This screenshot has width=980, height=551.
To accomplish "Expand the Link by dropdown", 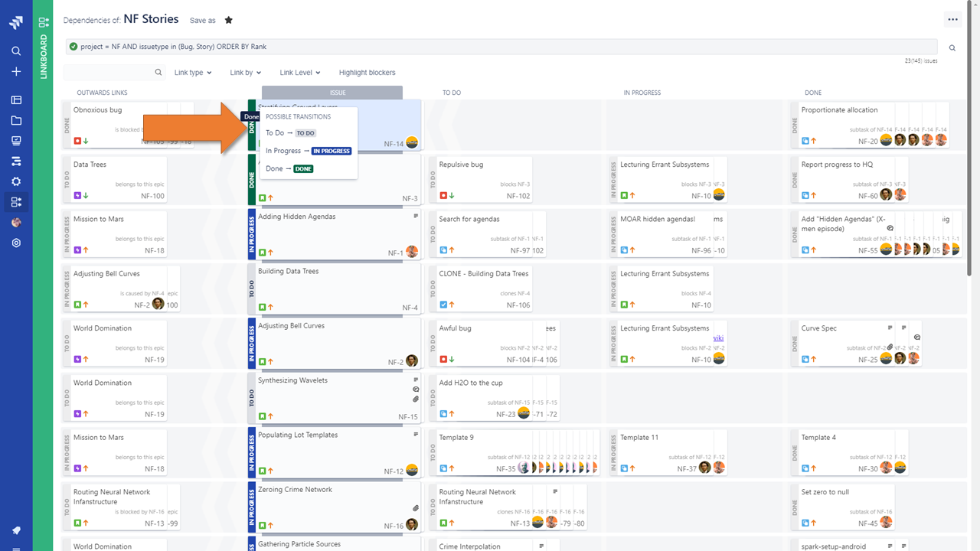I will coord(245,73).
